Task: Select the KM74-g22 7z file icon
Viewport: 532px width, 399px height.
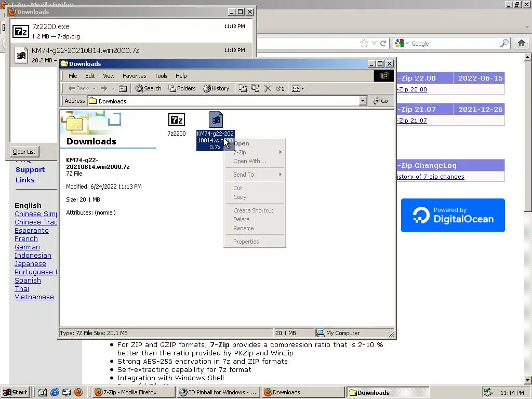Action: point(216,119)
